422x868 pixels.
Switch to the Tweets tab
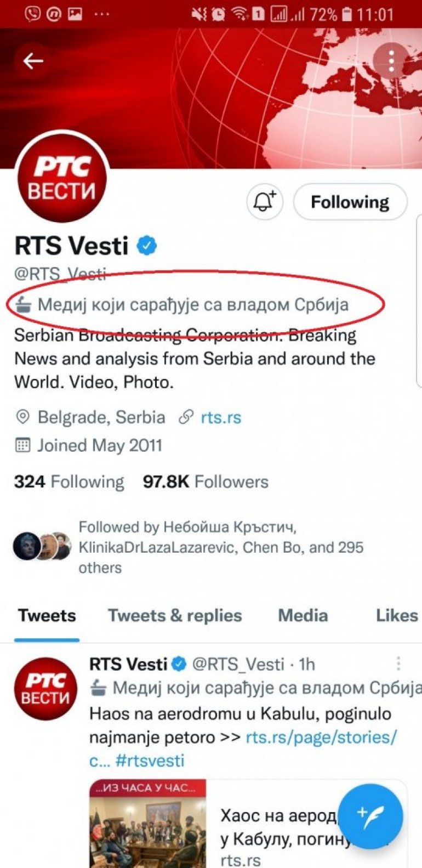[x=47, y=616]
